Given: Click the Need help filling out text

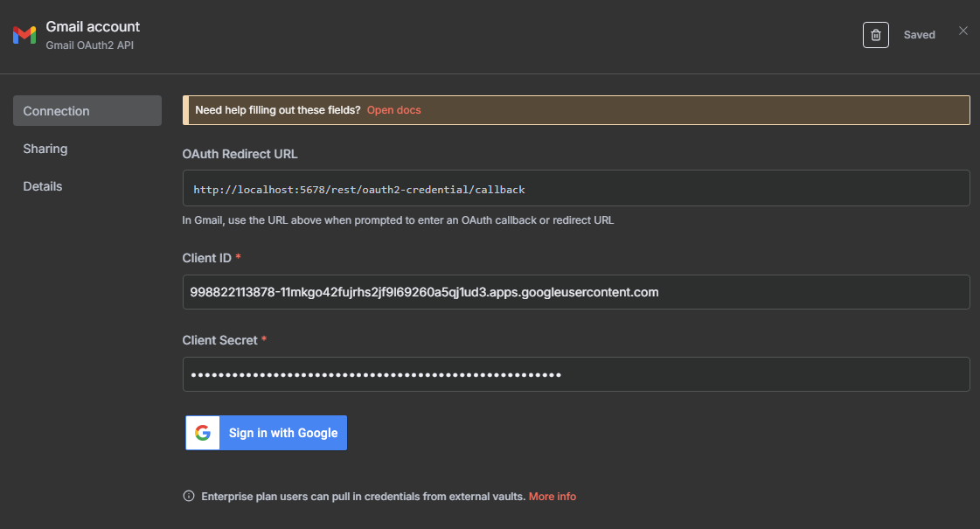Looking at the screenshot, I should (278, 110).
